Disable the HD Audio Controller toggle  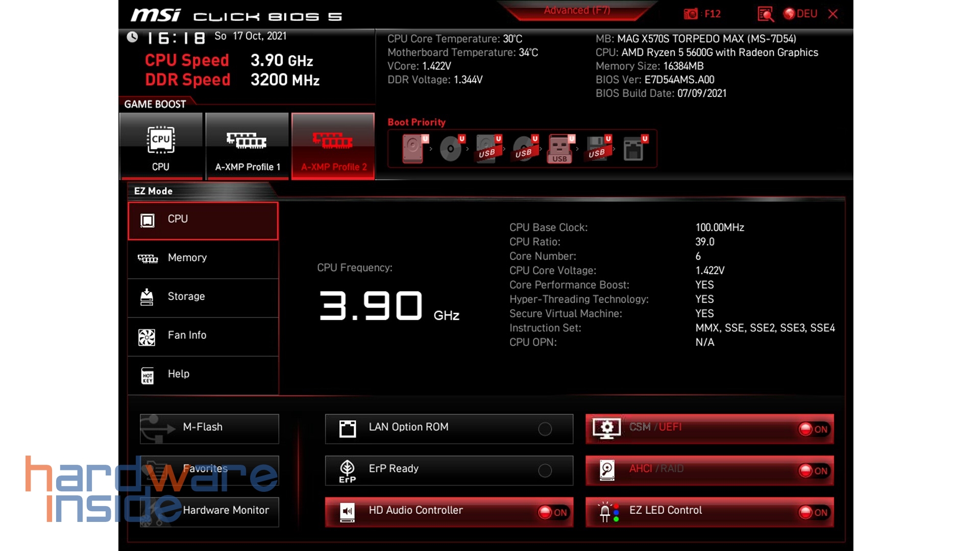(554, 513)
